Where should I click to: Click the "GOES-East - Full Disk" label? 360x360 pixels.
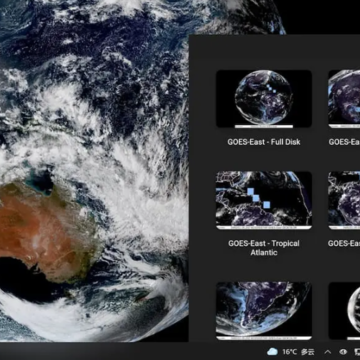tap(264, 142)
